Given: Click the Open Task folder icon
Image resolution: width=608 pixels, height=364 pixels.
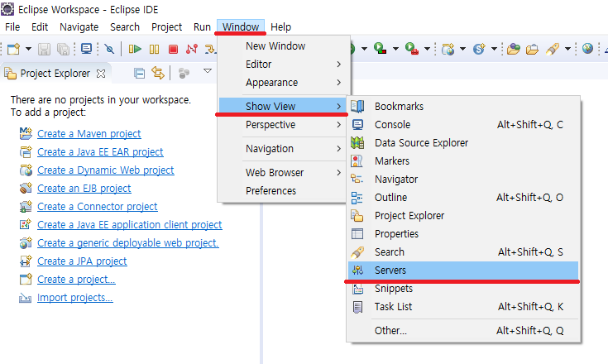Looking at the screenshot, I should pos(532,50).
